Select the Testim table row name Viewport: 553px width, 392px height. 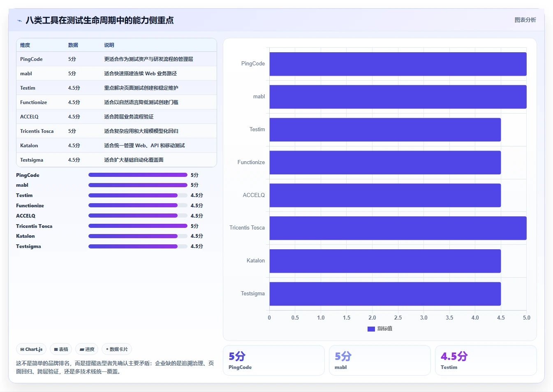tap(28, 88)
